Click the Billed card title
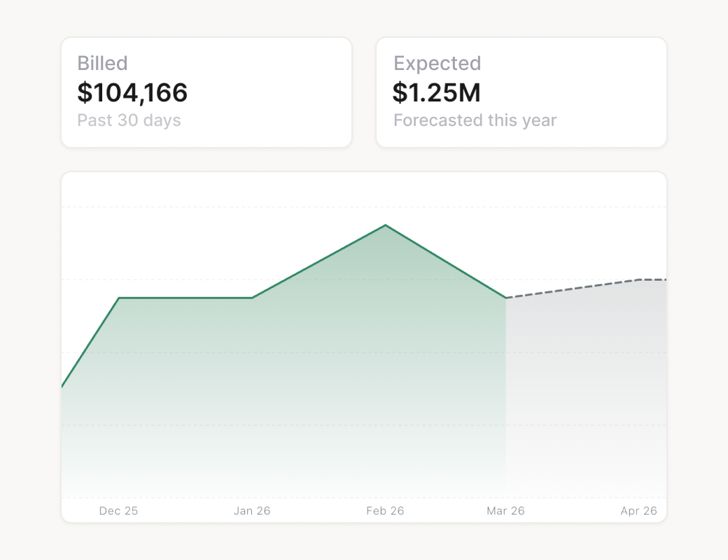728x560 pixels. [102, 64]
